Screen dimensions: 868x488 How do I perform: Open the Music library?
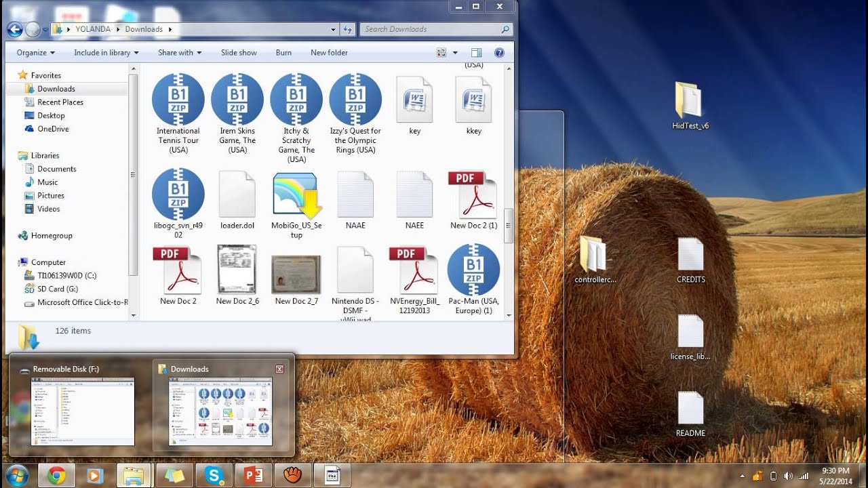(47, 182)
